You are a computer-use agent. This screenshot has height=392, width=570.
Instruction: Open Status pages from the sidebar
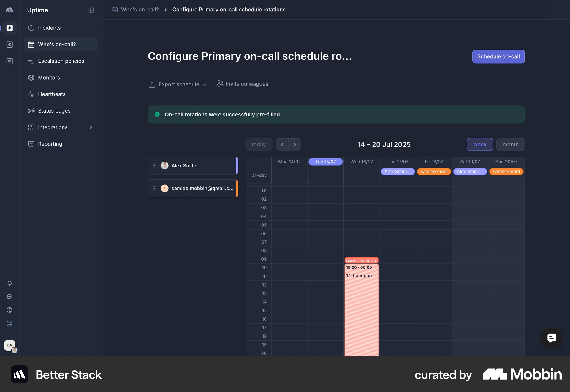pos(54,111)
